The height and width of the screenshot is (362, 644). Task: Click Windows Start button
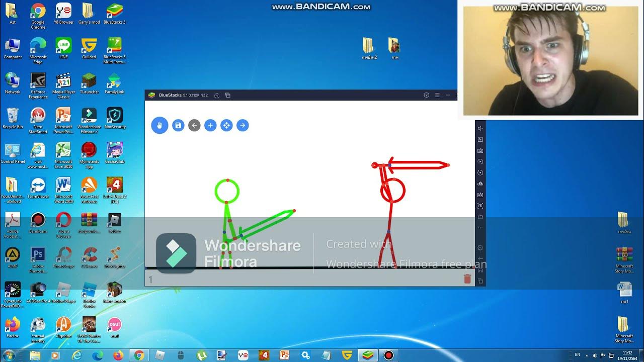point(9,355)
